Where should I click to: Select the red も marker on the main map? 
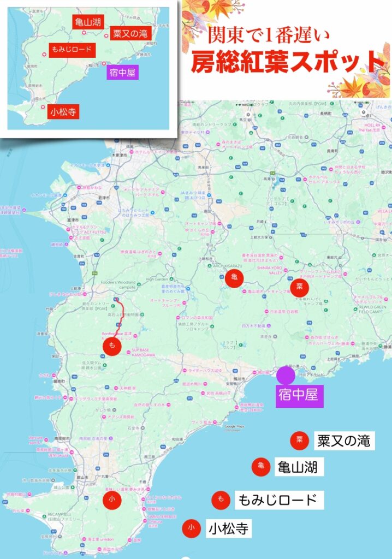tap(112, 346)
